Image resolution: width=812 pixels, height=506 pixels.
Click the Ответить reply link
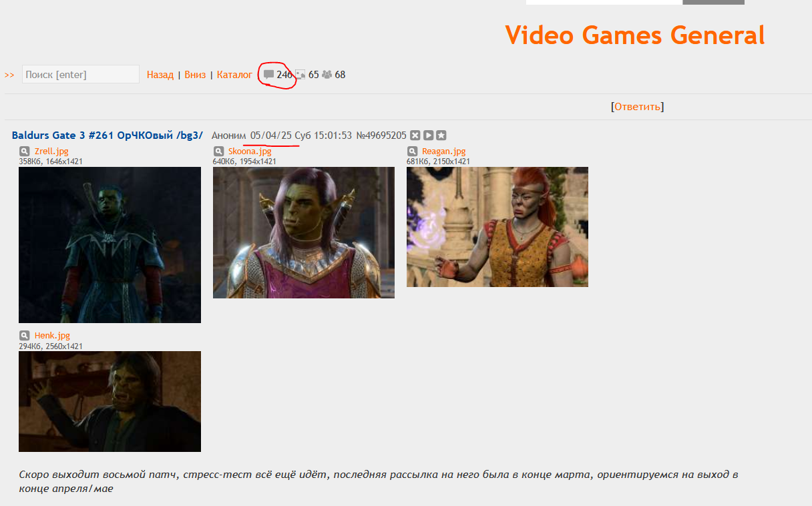638,107
